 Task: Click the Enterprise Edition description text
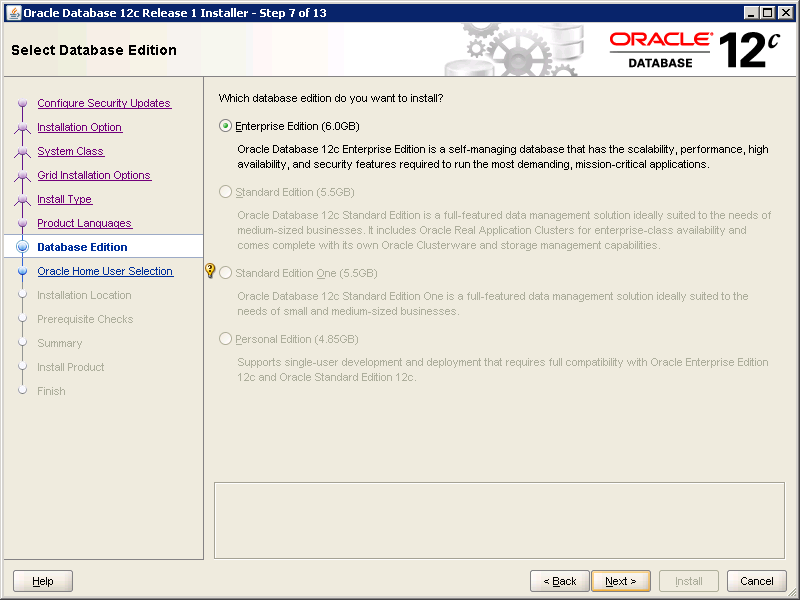point(503,157)
